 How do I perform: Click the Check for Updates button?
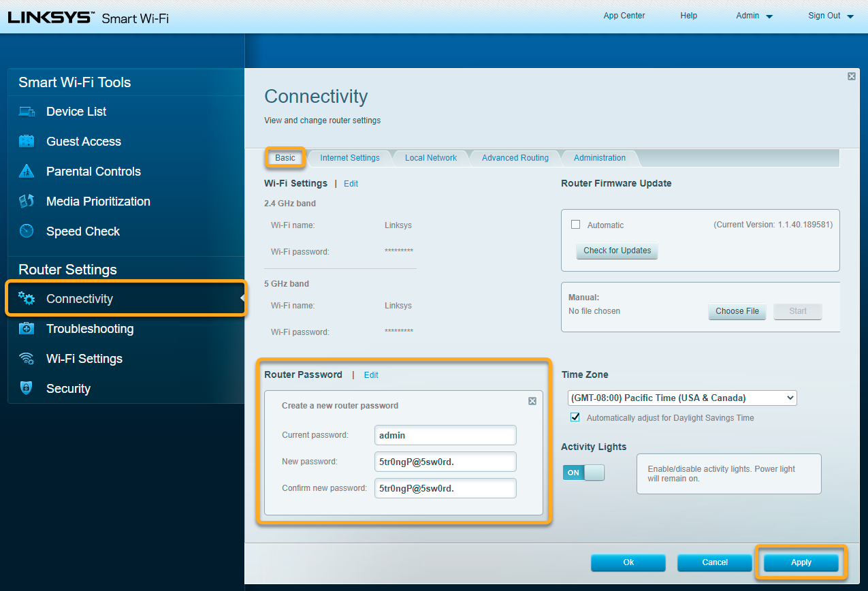click(617, 251)
